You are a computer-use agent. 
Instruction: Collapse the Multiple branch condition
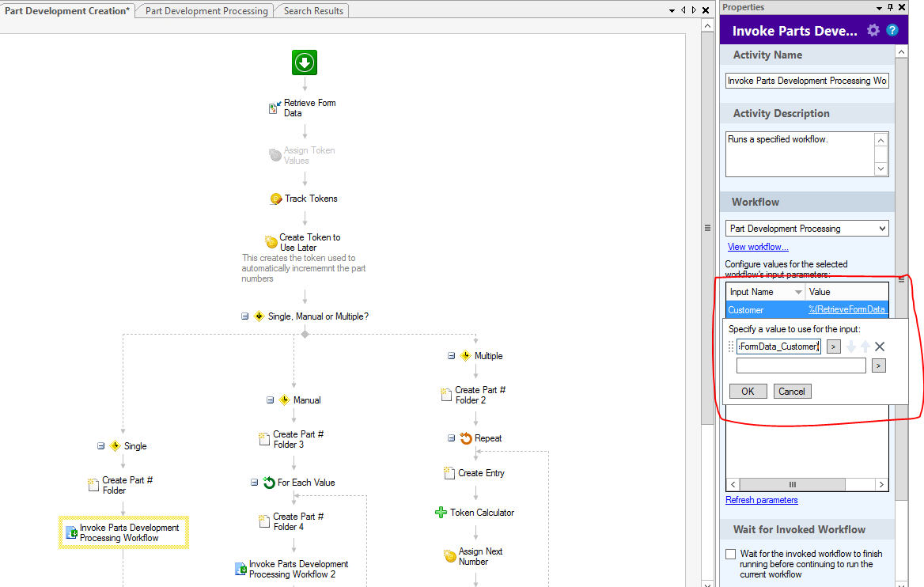451,356
